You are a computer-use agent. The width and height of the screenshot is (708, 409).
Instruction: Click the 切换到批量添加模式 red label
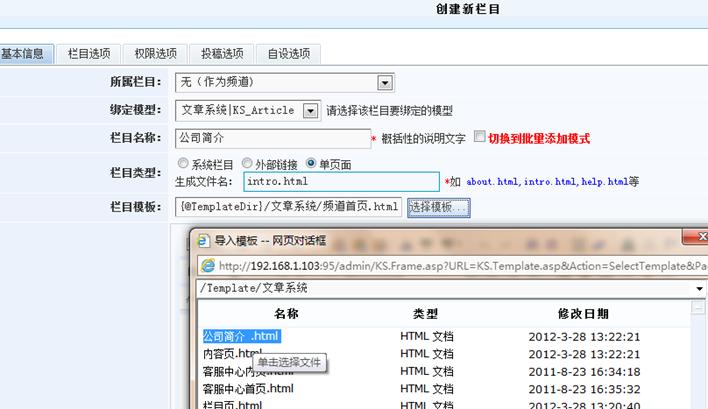click(x=539, y=139)
